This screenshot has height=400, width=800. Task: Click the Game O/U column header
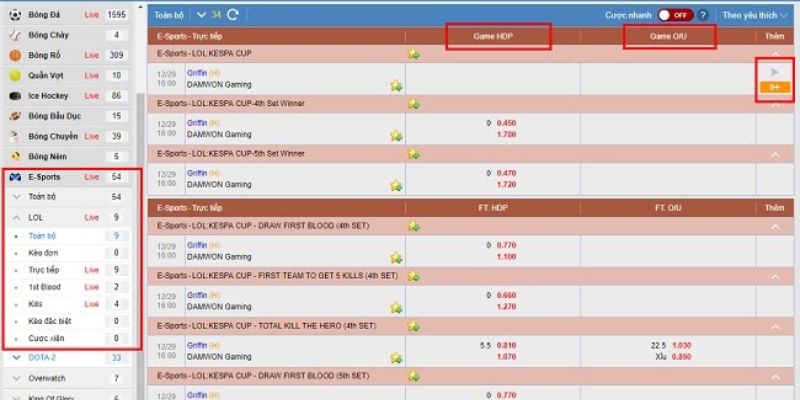tap(668, 36)
